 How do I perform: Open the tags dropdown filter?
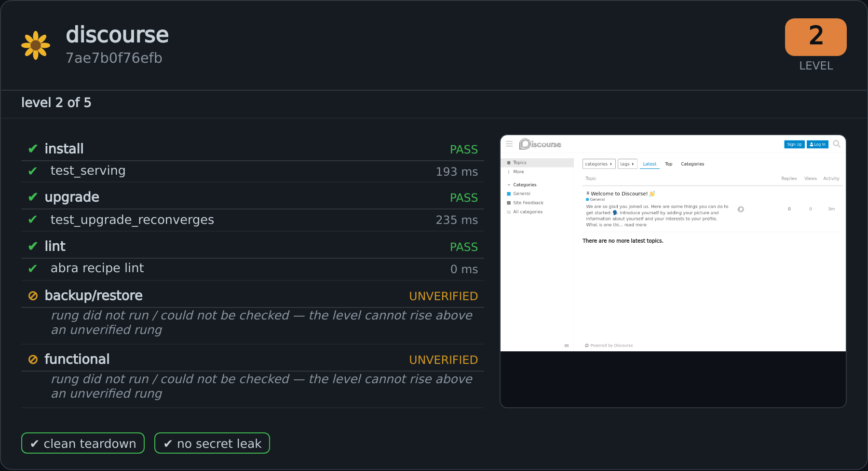pos(627,164)
